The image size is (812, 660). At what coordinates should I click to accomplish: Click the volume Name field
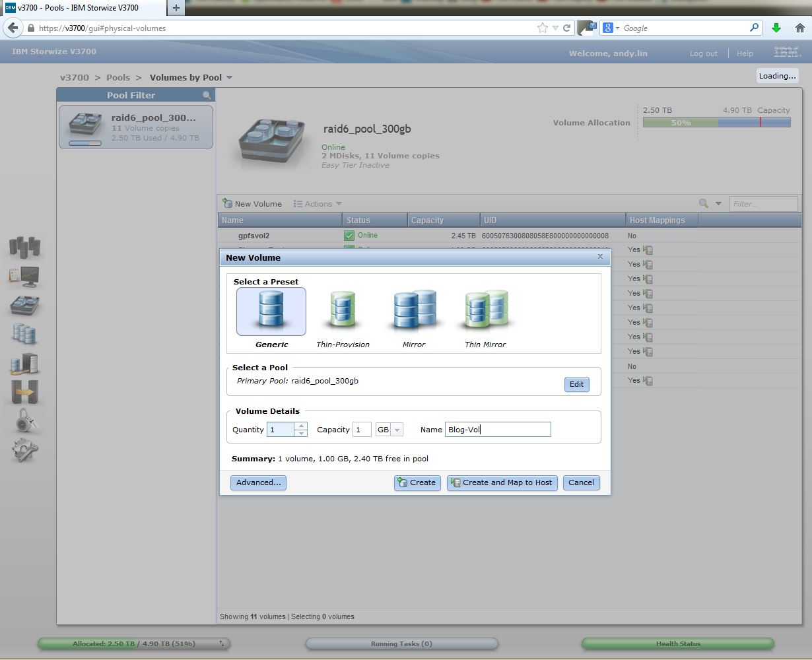pyautogui.click(x=498, y=430)
